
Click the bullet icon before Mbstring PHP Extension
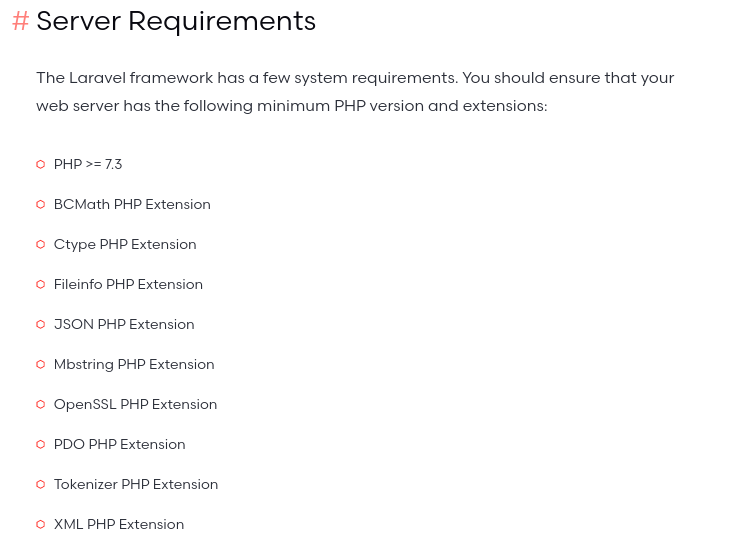coord(41,364)
